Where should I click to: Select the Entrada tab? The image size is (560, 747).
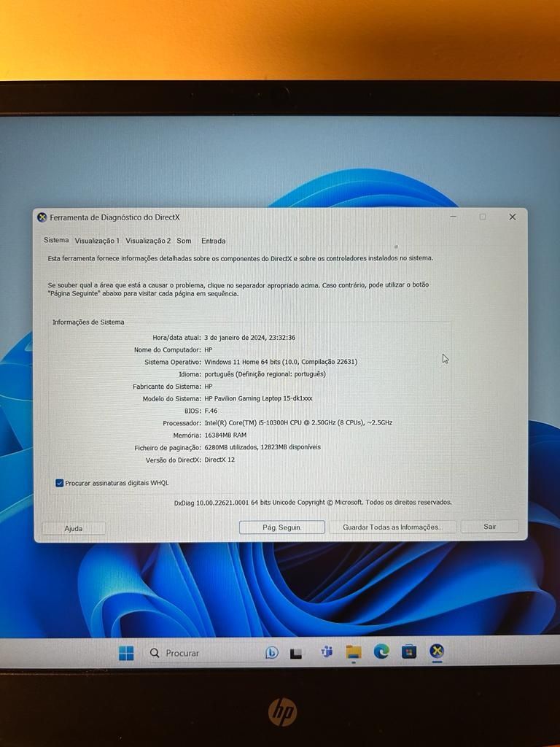[214, 241]
